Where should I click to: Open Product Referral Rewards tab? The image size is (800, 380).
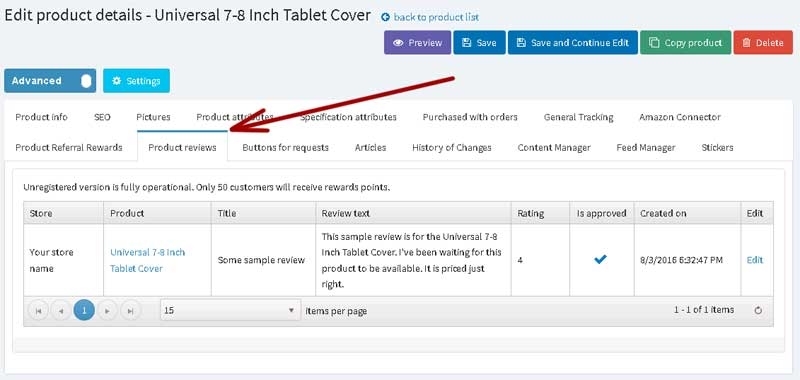click(x=69, y=147)
